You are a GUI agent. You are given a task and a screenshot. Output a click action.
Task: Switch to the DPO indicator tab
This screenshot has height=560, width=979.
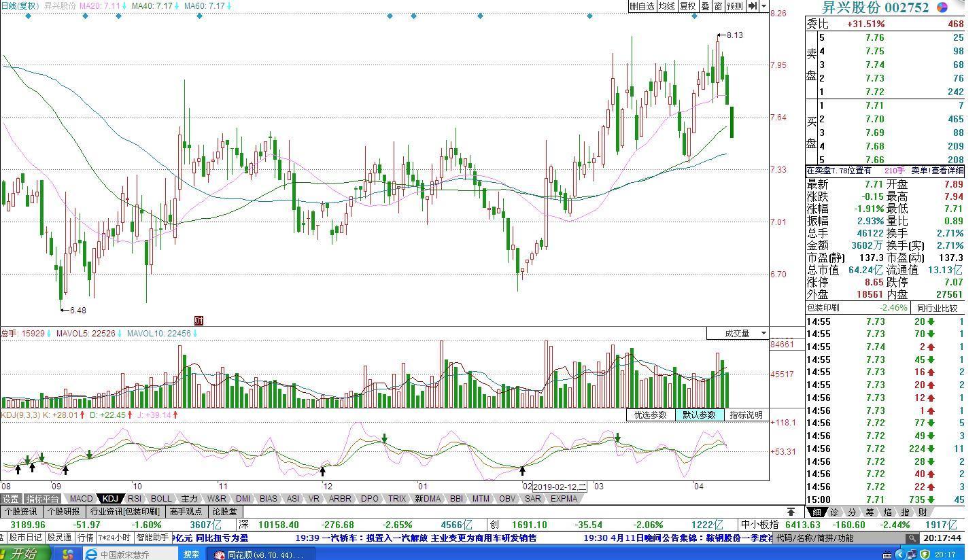pyautogui.click(x=370, y=499)
